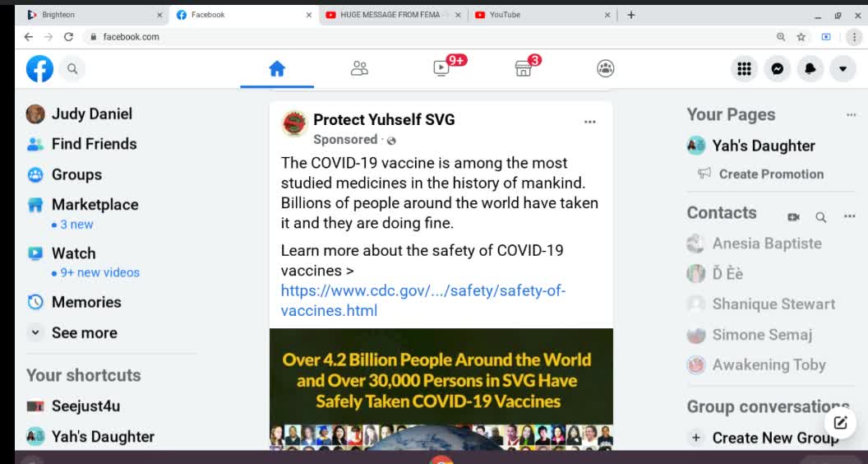The width and height of the screenshot is (868, 464).
Task: Start a new video room in Contacts
Action: coord(793,217)
